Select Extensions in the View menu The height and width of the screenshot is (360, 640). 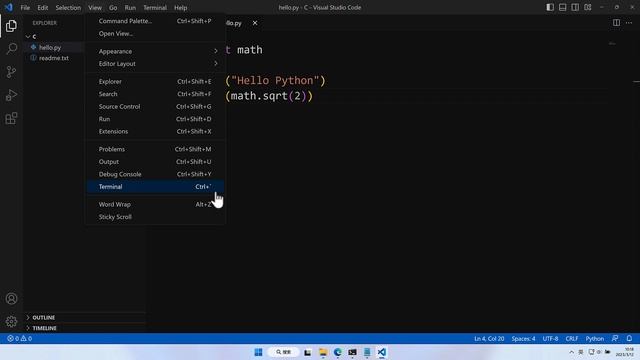(x=155, y=131)
